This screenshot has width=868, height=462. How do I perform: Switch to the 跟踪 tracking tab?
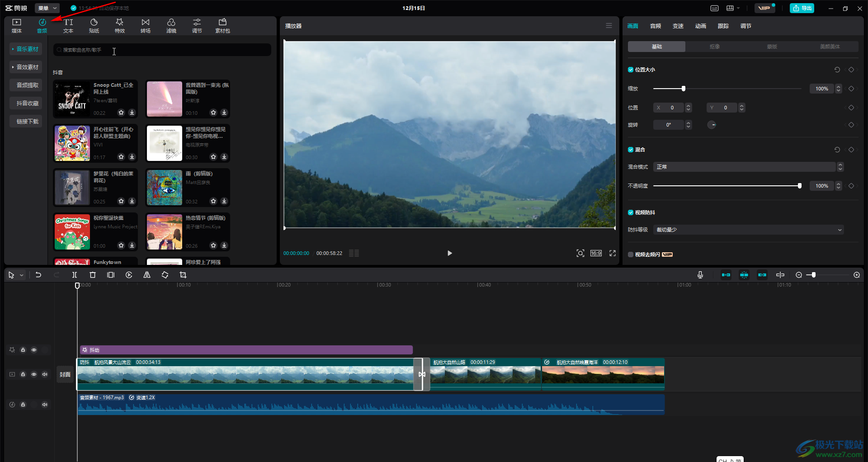(x=723, y=26)
